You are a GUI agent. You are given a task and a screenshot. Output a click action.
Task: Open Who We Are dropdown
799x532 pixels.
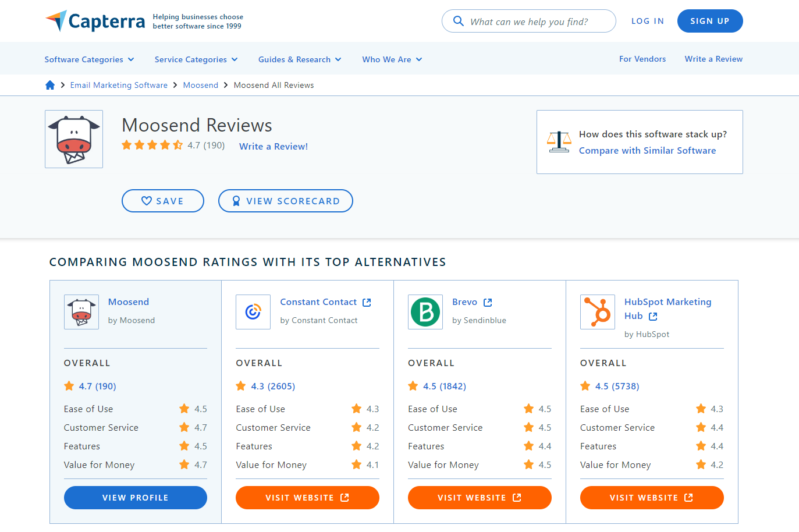(392, 59)
